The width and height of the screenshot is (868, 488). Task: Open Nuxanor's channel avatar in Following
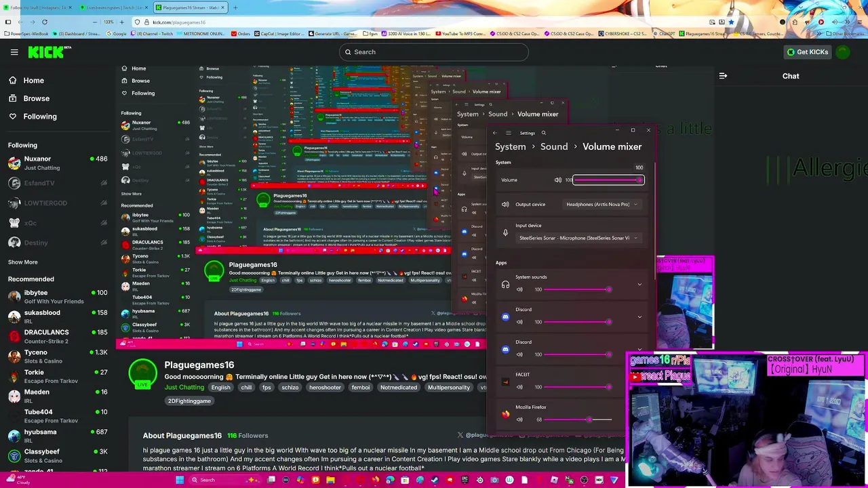pos(14,163)
